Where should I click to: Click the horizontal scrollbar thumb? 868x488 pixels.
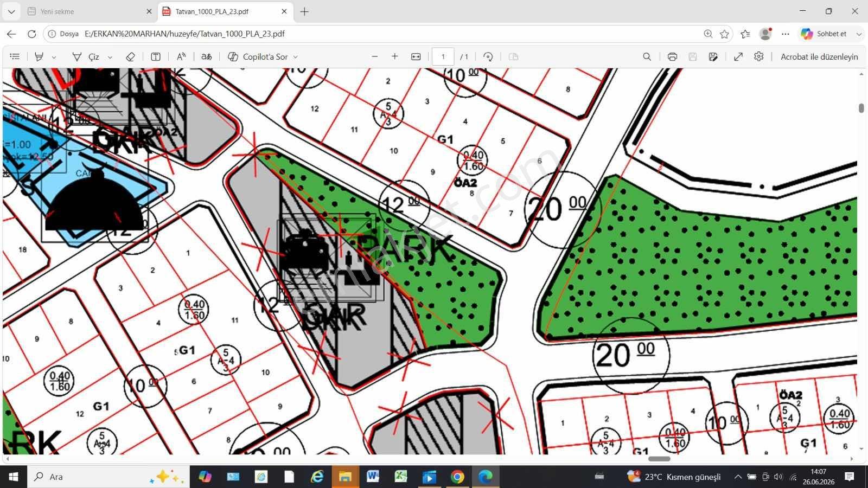pyautogui.click(x=659, y=459)
